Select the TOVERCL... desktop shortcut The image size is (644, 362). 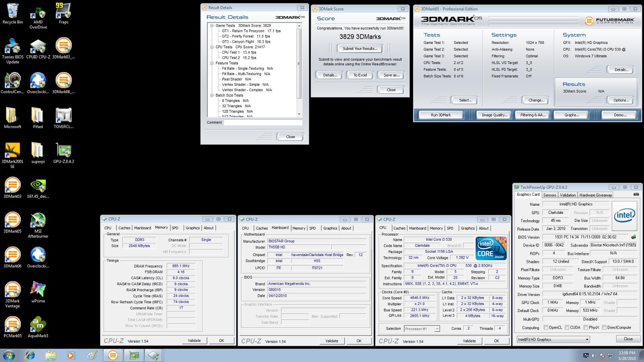(63, 118)
